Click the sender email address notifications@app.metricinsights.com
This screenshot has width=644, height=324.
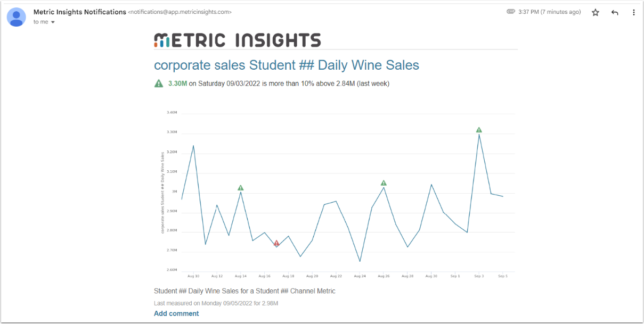(180, 12)
